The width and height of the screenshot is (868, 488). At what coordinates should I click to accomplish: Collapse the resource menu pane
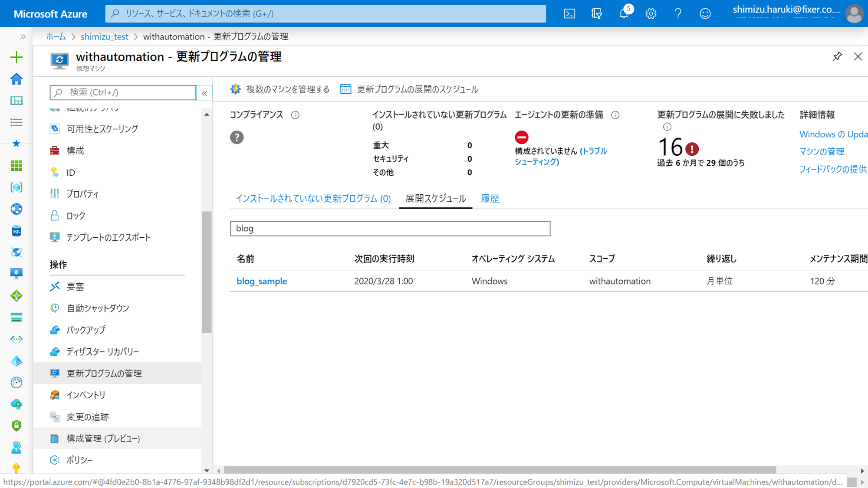[204, 92]
